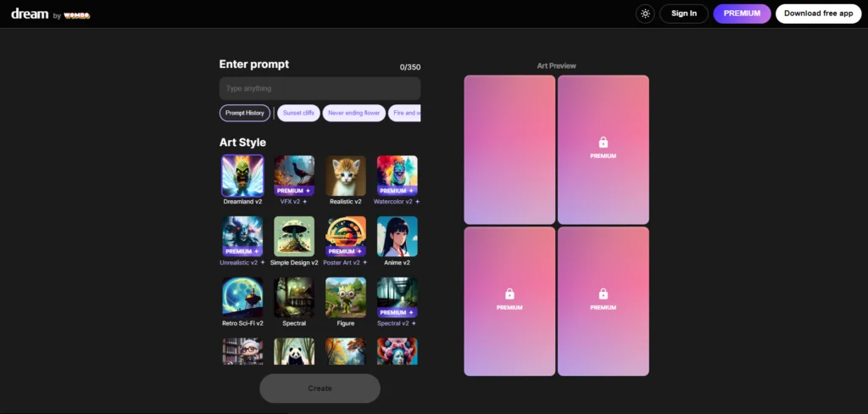Image resolution: width=868 pixels, height=414 pixels.
Task: Use the Sunset cliffs prompt suggestion
Action: pyautogui.click(x=298, y=113)
